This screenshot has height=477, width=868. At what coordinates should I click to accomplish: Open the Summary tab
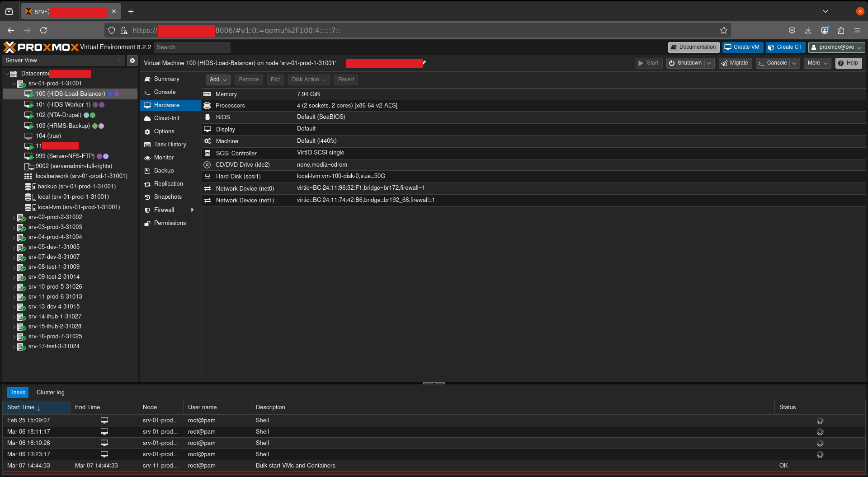[170, 79]
